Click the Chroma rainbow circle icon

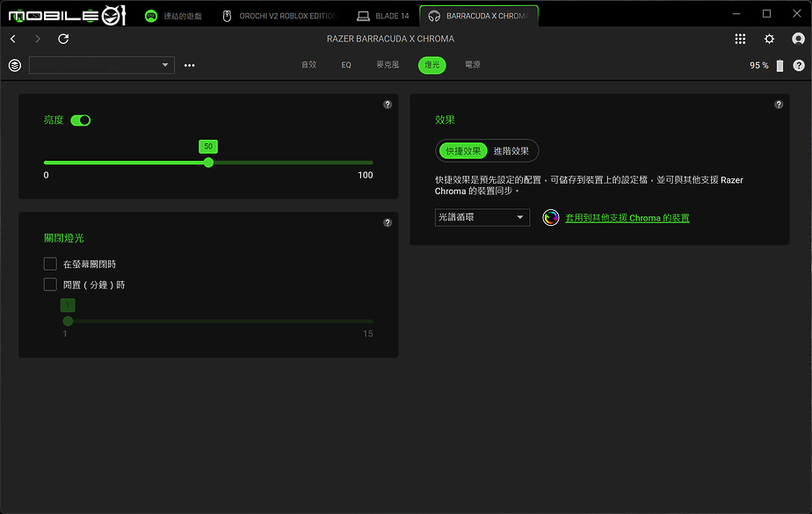(550, 217)
